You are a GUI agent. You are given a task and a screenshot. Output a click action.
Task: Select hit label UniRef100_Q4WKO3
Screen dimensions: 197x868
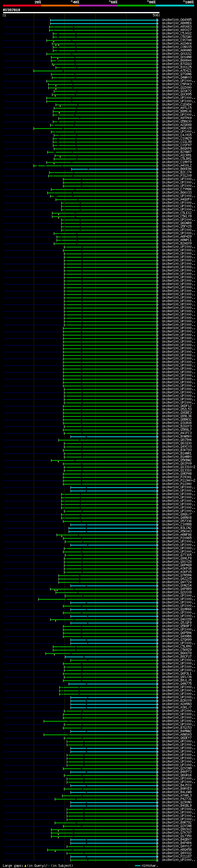(177, 78)
